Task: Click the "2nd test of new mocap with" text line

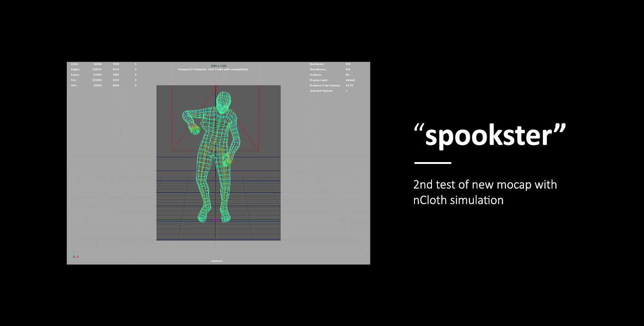Action: [x=485, y=185]
